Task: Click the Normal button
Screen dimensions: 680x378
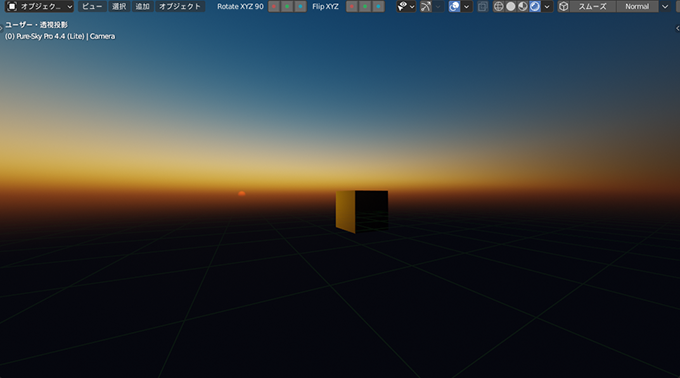Action: click(637, 7)
